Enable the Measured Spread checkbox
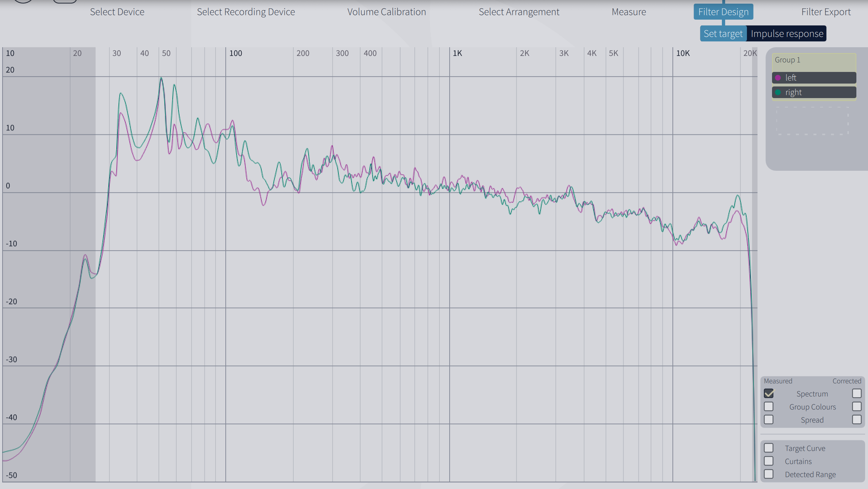 [x=769, y=420]
